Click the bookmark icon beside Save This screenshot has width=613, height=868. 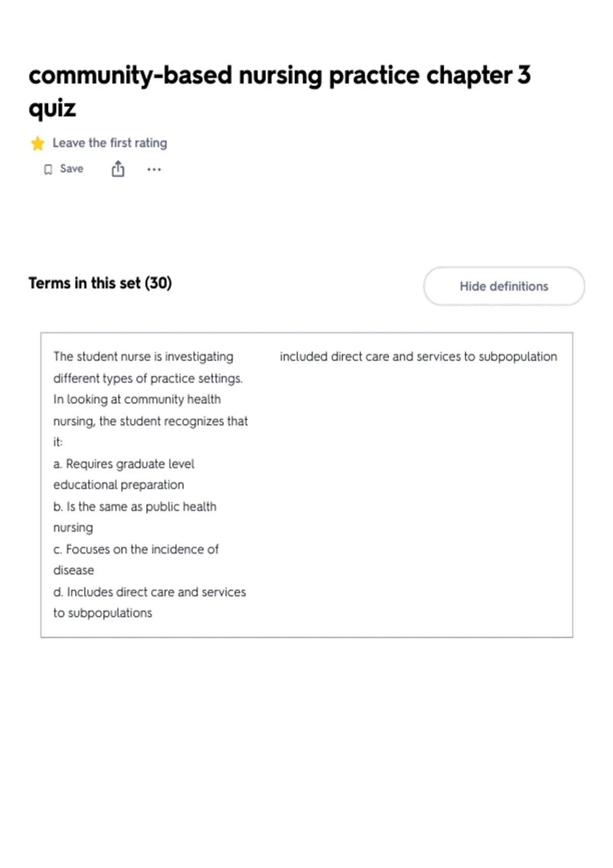tap(48, 169)
